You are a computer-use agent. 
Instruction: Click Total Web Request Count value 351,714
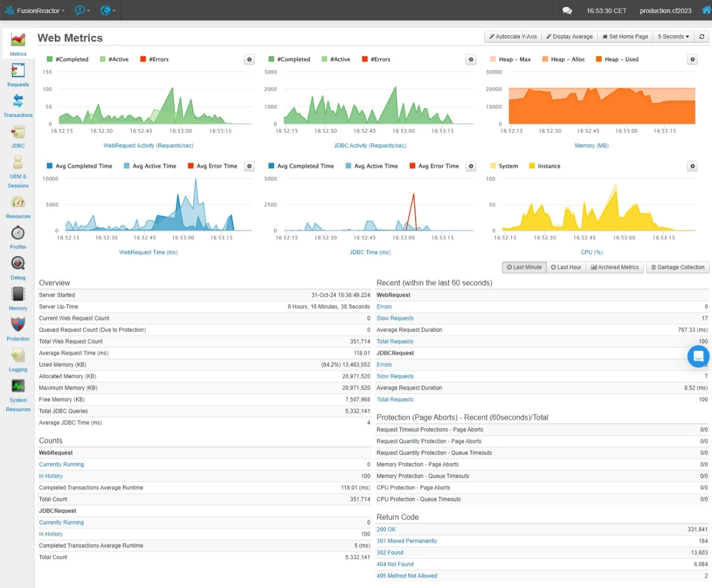coord(360,342)
